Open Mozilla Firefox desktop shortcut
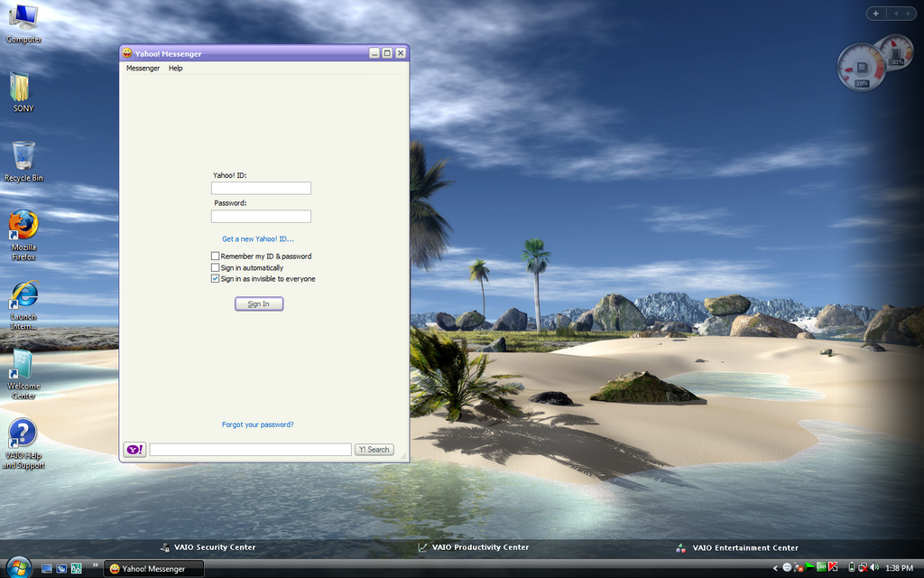Image resolution: width=924 pixels, height=578 pixels. pos(23,224)
